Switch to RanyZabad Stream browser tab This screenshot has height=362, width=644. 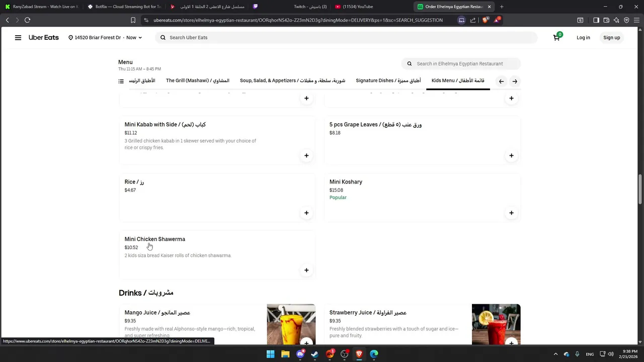pos(41,7)
